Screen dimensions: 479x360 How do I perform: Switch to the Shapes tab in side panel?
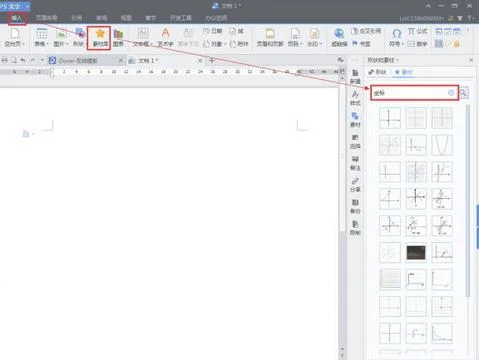point(377,72)
